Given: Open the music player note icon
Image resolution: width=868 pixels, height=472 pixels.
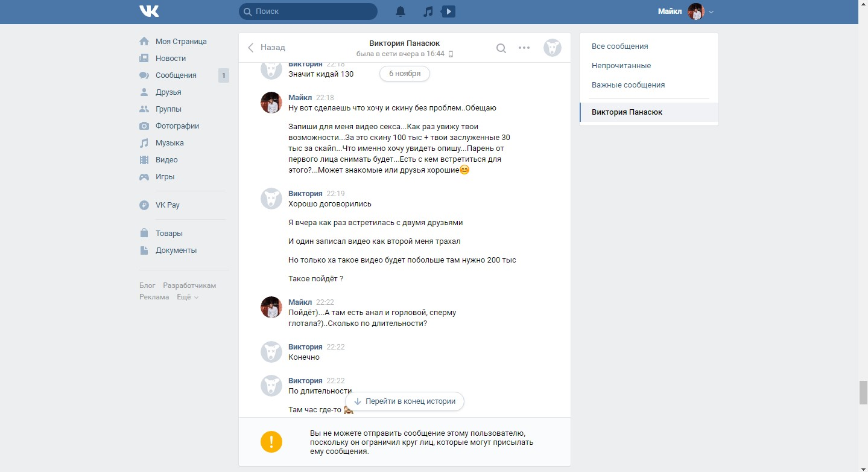Looking at the screenshot, I should [428, 11].
